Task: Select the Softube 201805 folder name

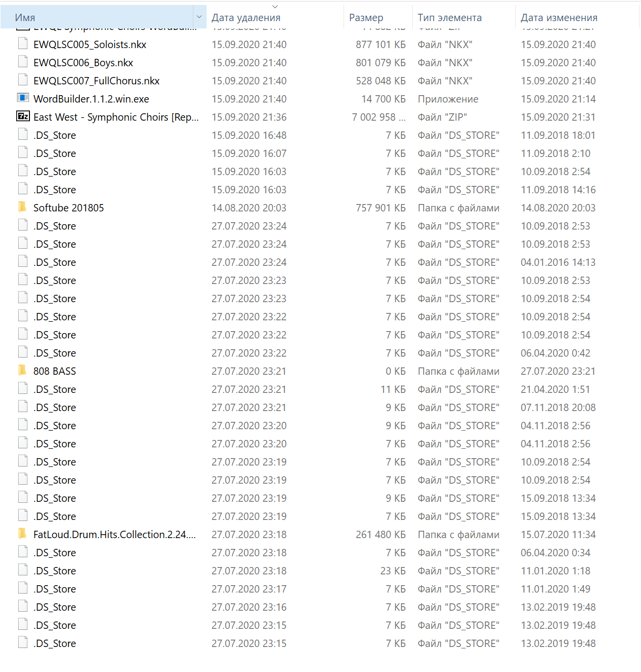Action: click(x=69, y=208)
